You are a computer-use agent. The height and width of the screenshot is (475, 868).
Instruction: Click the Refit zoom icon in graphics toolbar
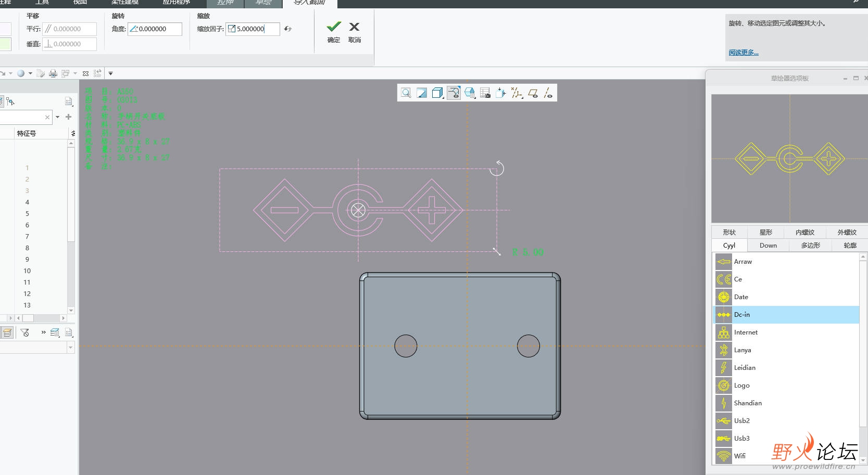(x=406, y=93)
